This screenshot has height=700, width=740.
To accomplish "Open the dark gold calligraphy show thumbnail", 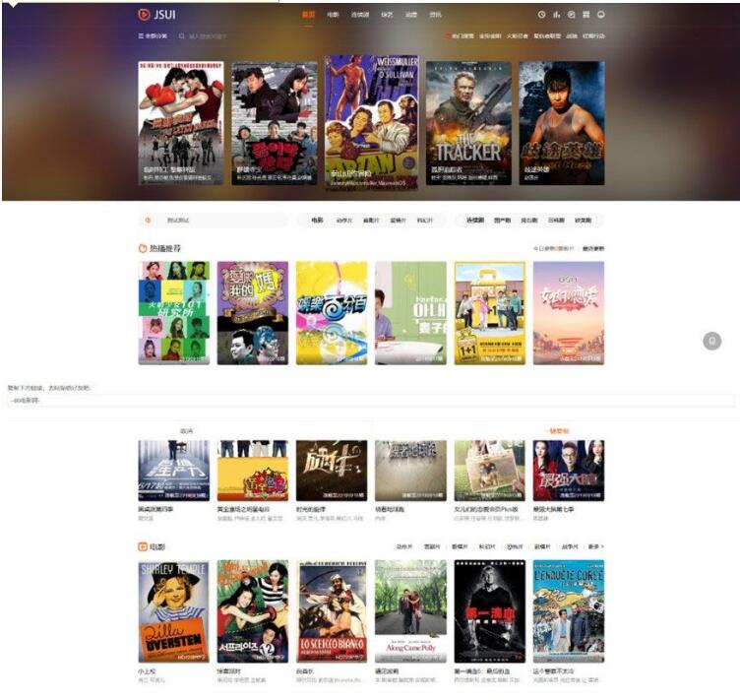I will [x=332, y=471].
